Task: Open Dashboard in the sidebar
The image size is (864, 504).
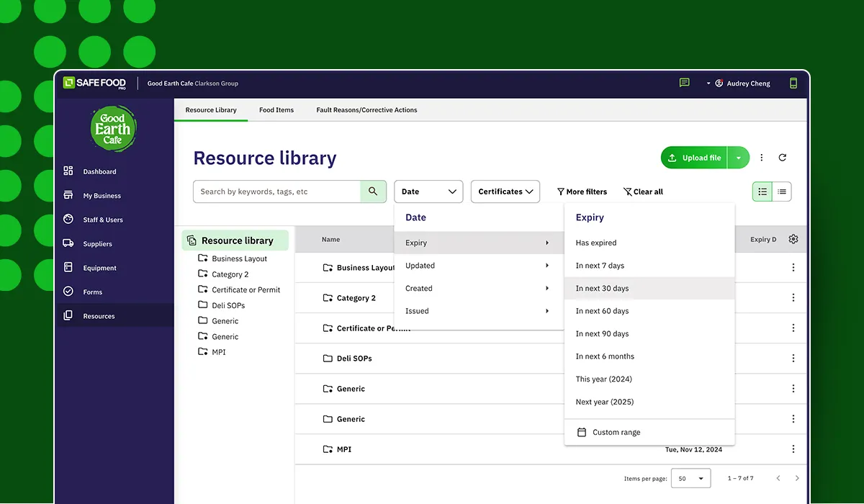Action: point(115,171)
